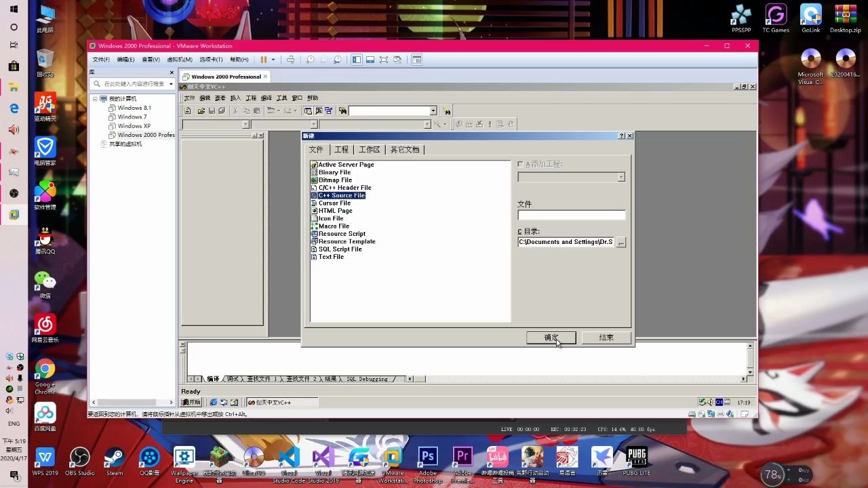The width and height of the screenshot is (868, 488).
Task: Switch to the 工程 tab in the dialog
Action: click(344, 149)
